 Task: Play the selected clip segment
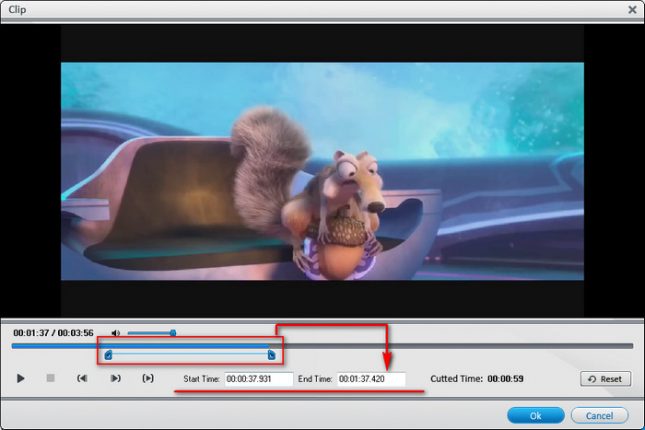[148, 379]
